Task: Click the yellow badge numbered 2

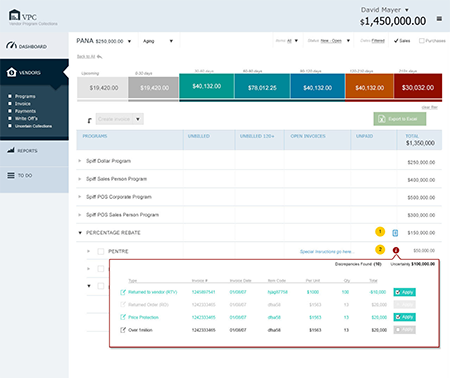Action: [380, 249]
